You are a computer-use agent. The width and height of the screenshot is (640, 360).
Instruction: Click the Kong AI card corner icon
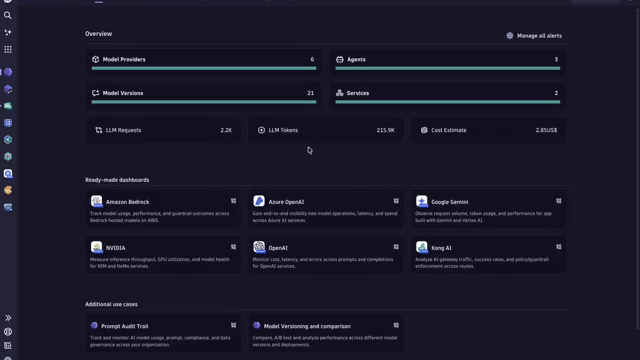(559, 247)
